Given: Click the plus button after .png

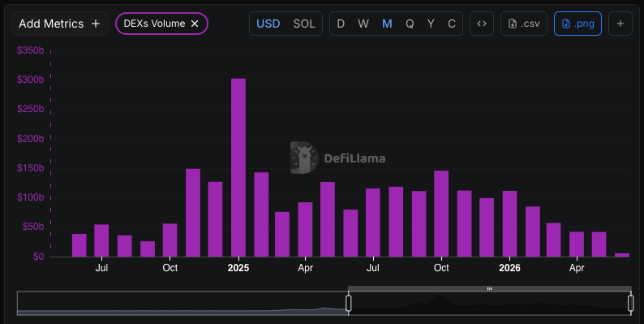Looking at the screenshot, I should click(620, 24).
